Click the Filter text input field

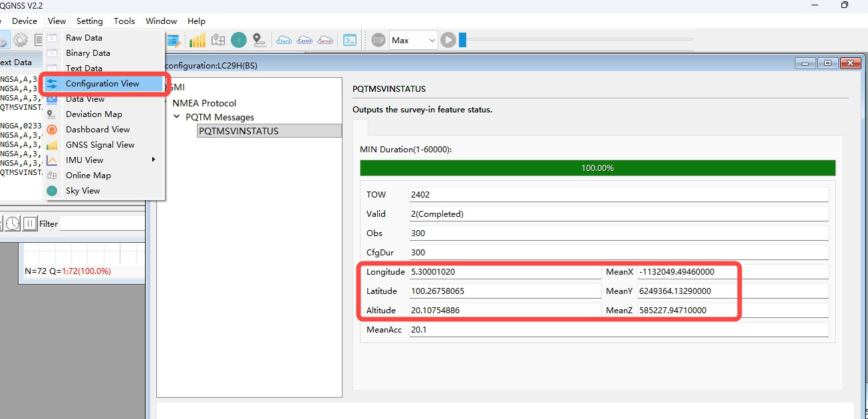[102, 224]
